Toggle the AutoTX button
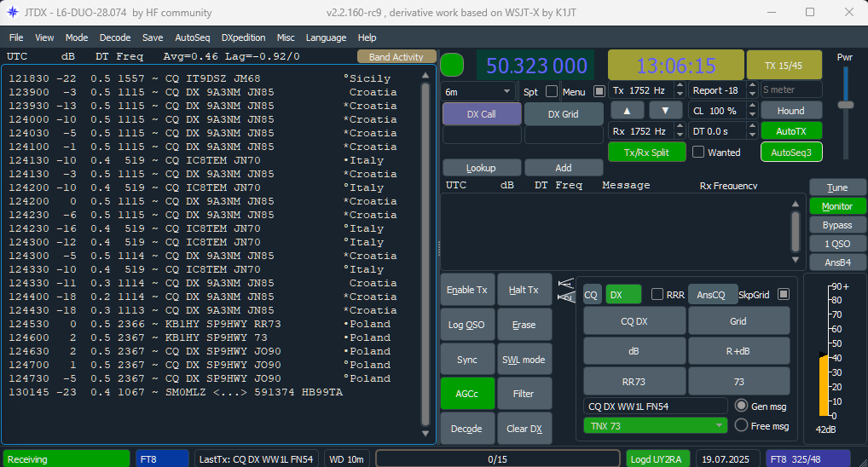The width and height of the screenshot is (868, 467). 791,131
